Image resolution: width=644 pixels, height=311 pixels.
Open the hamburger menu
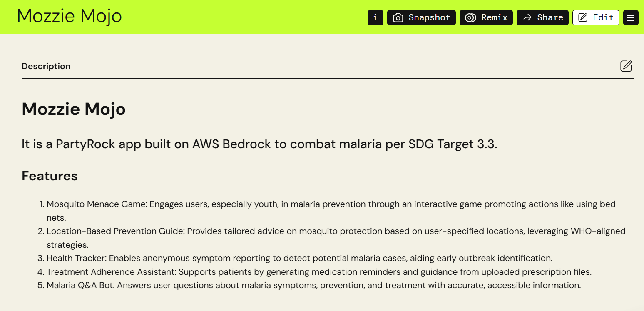point(631,17)
